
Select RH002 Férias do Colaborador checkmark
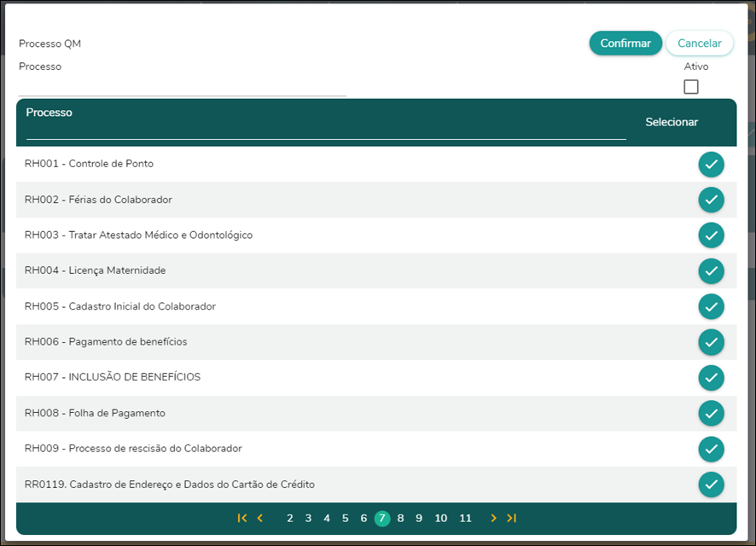tap(711, 200)
